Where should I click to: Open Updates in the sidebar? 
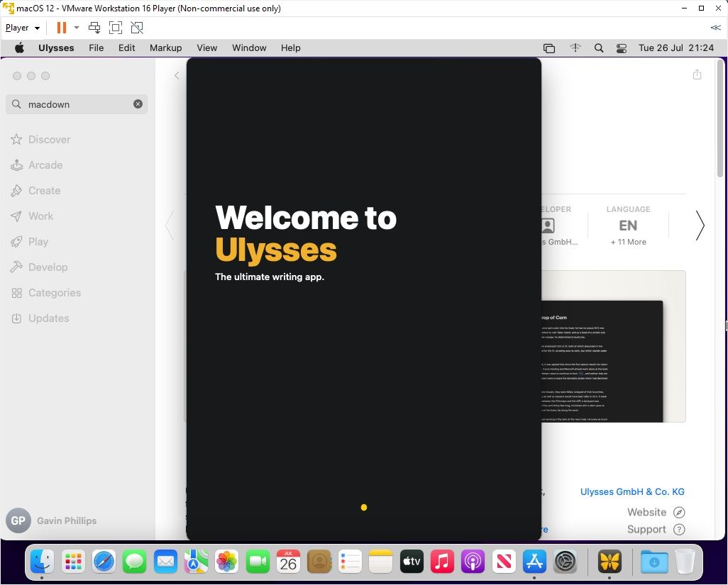pyautogui.click(x=48, y=318)
